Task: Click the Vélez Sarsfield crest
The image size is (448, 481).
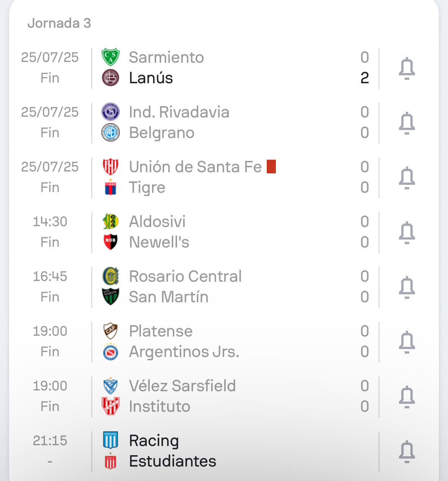Action: 111,386
